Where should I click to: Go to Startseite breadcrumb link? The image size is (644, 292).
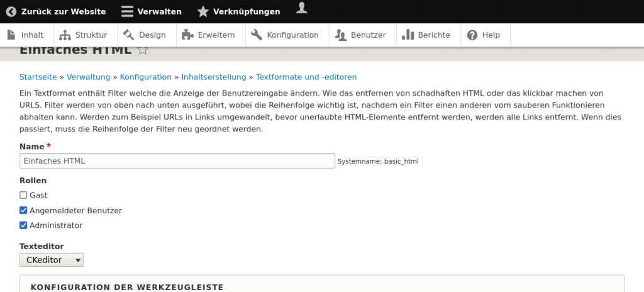click(x=38, y=77)
